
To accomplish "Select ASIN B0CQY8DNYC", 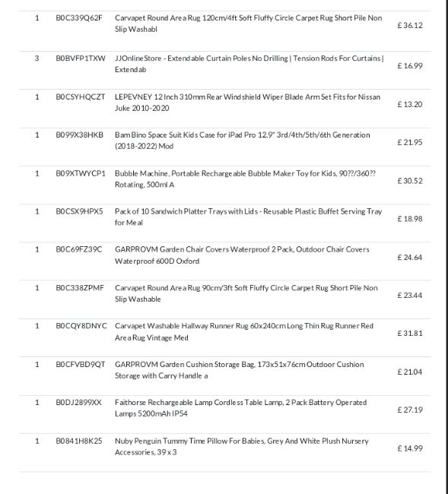I will tap(81, 326).
